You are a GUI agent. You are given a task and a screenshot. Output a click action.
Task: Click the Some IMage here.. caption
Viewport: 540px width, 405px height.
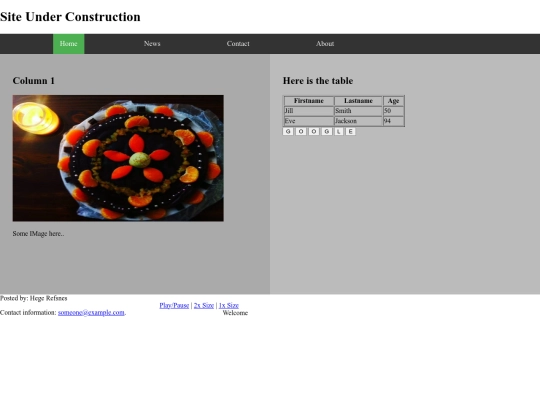[x=39, y=233]
